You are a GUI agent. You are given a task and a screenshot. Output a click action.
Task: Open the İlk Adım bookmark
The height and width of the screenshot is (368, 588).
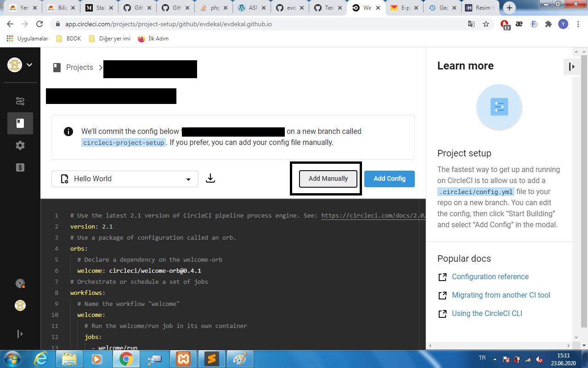click(153, 39)
